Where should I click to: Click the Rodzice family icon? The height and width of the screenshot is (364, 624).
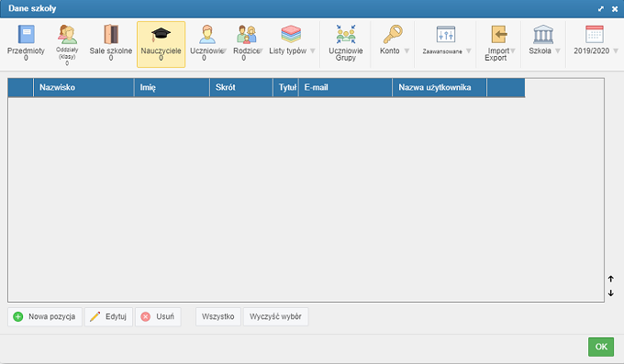click(246, 34)
